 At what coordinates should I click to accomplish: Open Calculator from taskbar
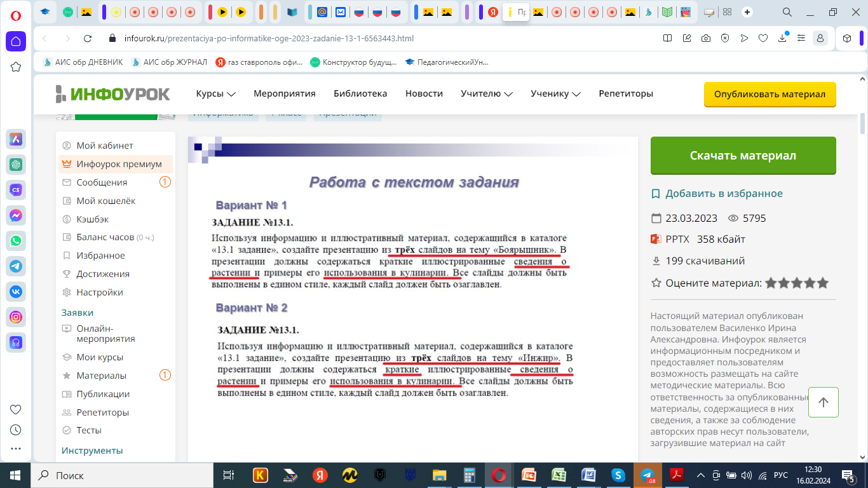470,475
